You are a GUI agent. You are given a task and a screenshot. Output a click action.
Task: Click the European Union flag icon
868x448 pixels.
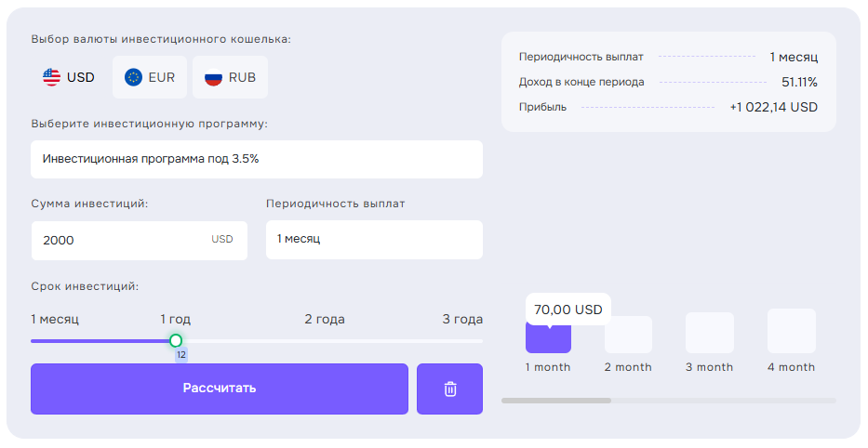click(133, 77)
